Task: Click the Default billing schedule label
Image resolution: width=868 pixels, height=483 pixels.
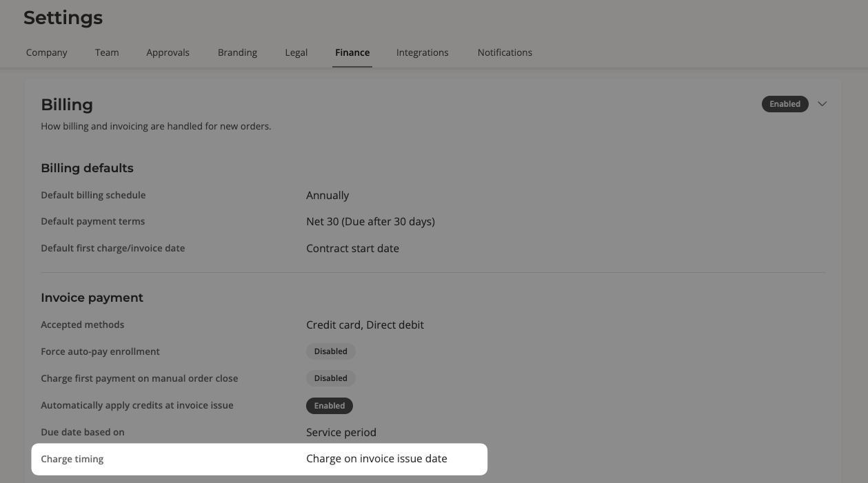Action: [x=93, y=195]
